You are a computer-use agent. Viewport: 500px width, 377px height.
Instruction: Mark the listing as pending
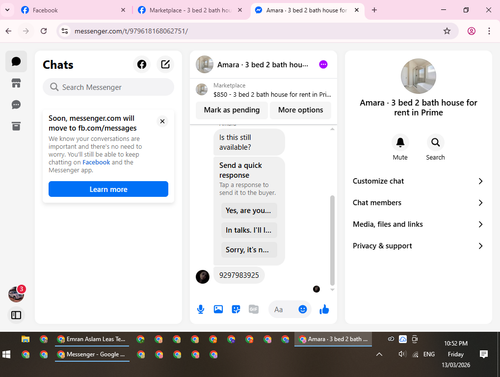[x=232, y=110]
